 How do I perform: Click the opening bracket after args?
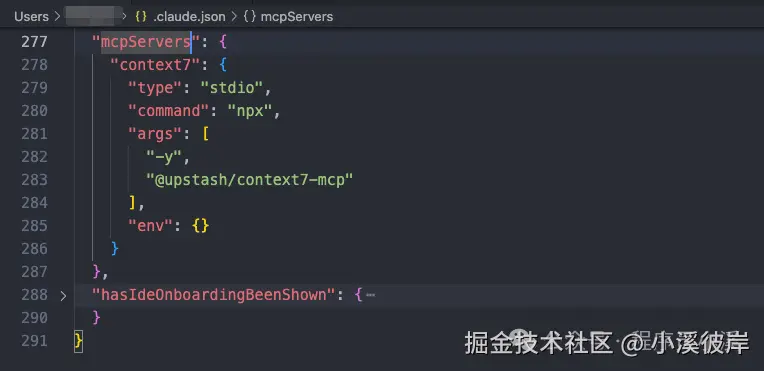pos(206,134)
